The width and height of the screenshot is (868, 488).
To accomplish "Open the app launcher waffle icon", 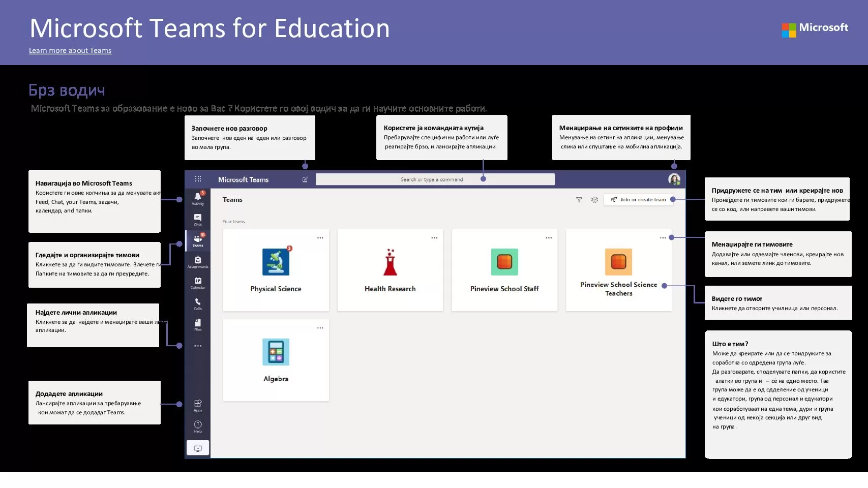I will 198,179.
